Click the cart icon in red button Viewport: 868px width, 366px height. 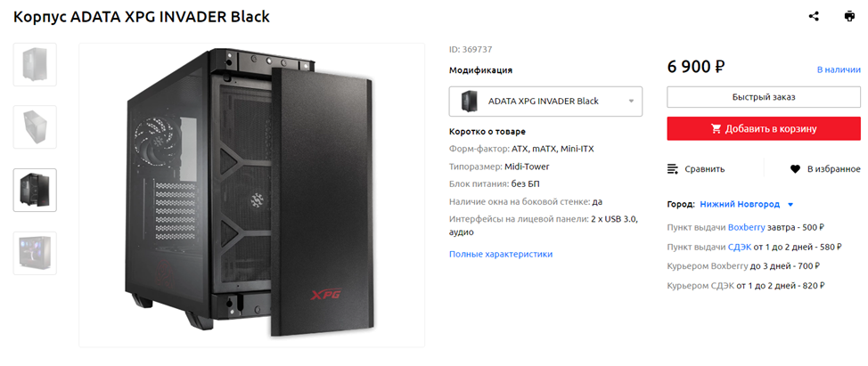717,129
